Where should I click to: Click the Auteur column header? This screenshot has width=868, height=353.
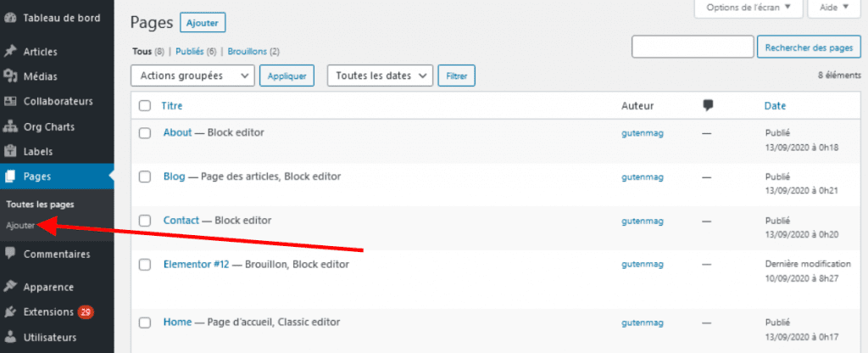point(637,106)
